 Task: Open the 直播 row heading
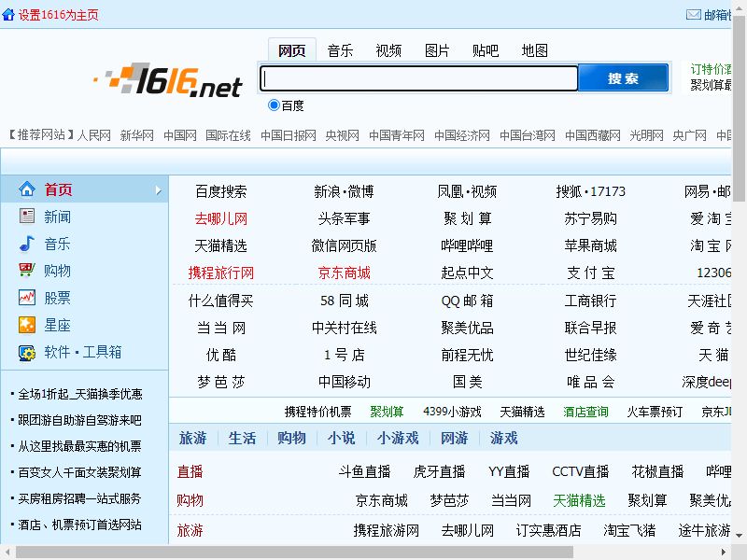tap(190, 471)
